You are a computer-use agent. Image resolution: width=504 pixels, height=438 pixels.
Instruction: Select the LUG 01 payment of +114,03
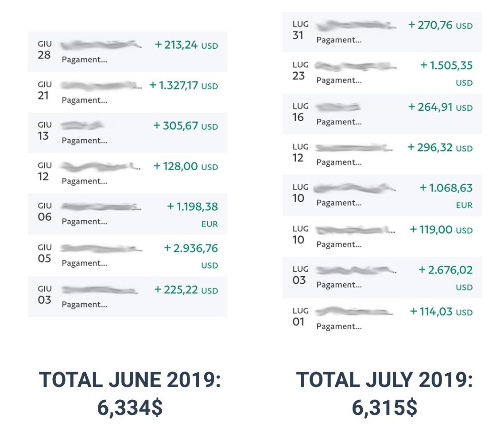[382, 318]
